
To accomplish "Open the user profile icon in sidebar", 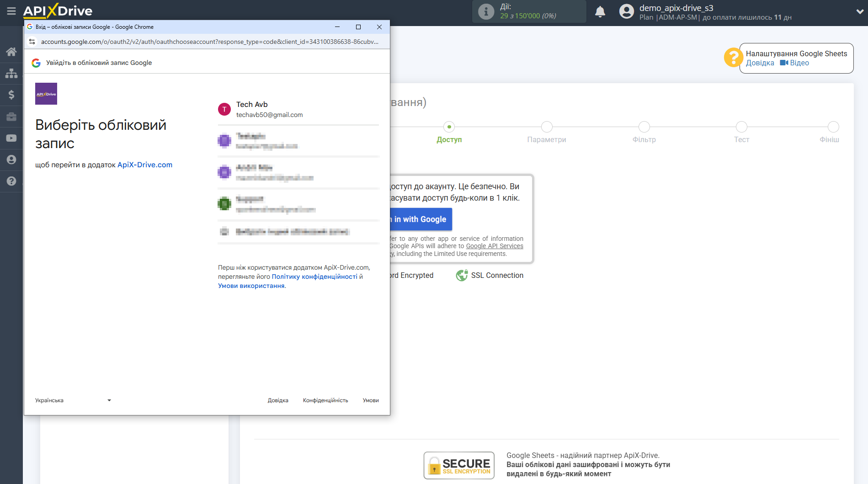I will click(x=11, y=160).
